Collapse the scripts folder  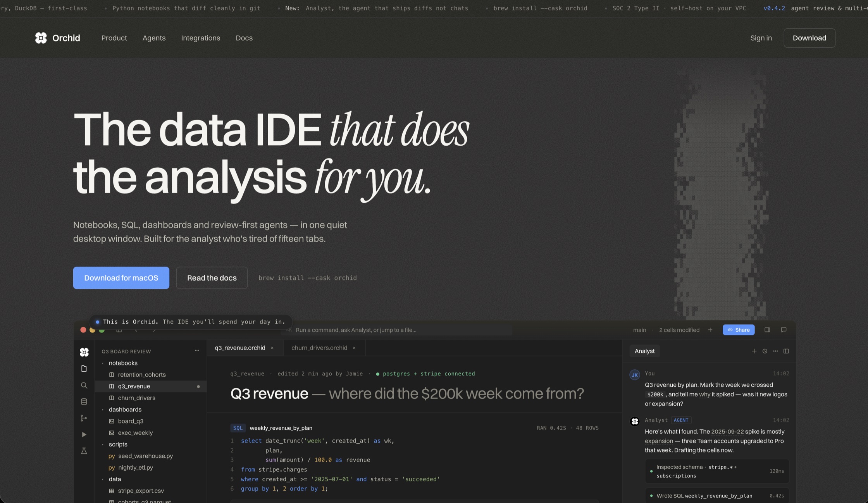pyautogui.click(x=103, y=444)
